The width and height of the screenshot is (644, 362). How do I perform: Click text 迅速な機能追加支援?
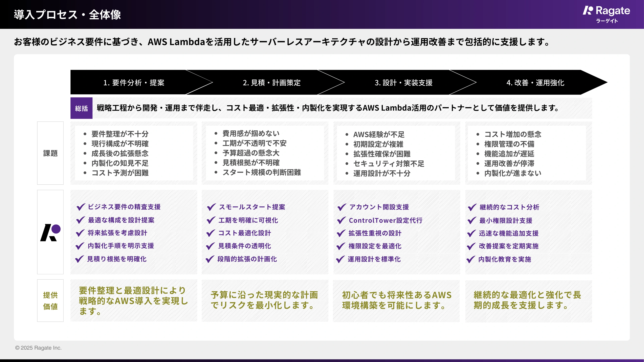509,233
